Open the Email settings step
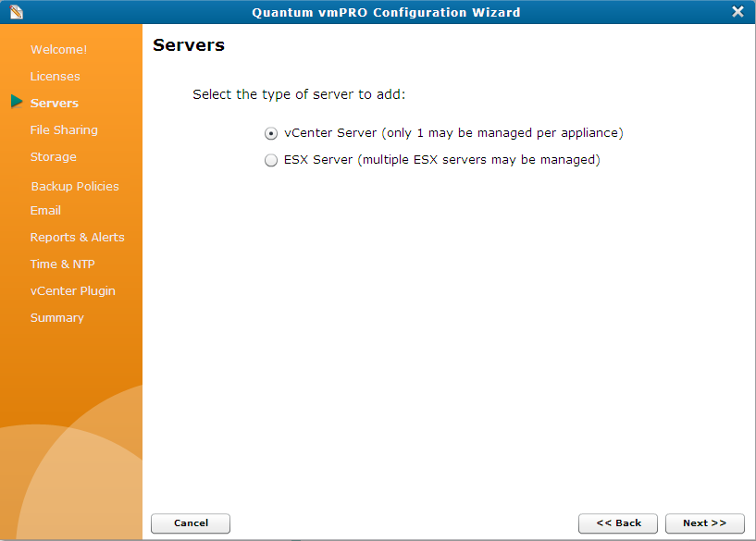Viewport: 756px width, 541px height. click(x=45, y=210)
